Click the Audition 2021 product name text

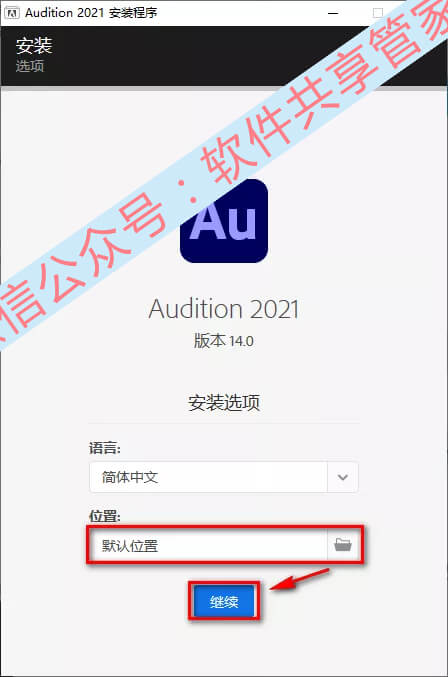[224, 309]
